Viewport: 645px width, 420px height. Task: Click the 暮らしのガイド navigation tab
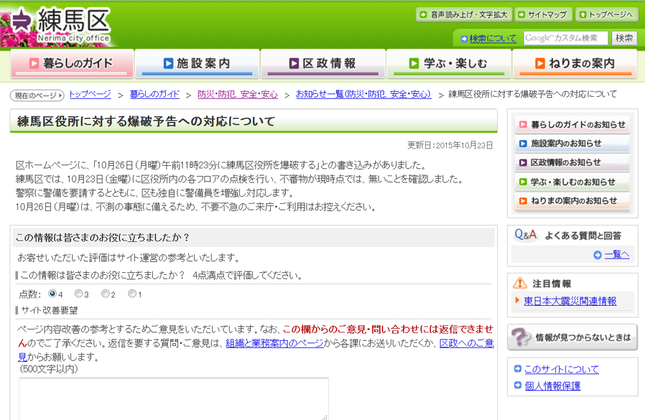click(70, 63)
